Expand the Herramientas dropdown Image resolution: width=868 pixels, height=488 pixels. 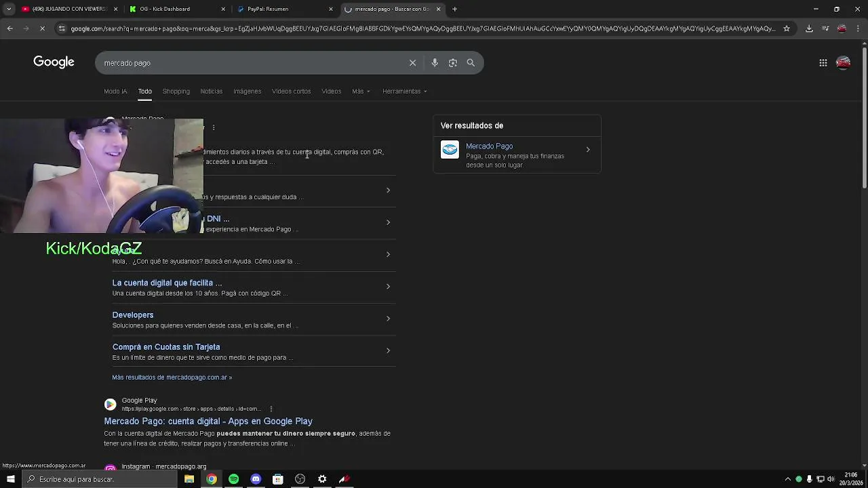[404, 91]
